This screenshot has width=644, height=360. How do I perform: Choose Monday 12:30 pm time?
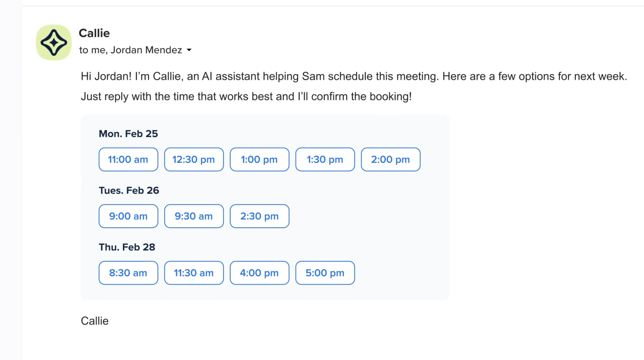[x=194, y=159]
